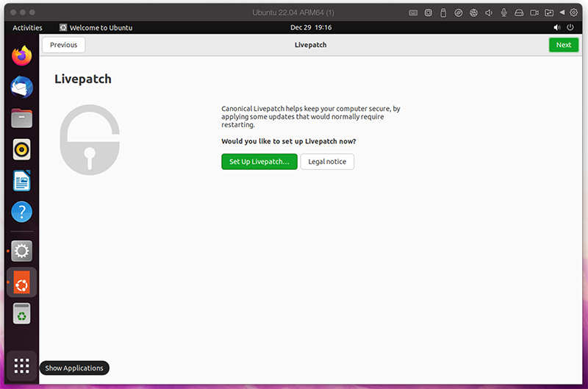This screenshot has height=389, width=588.
Task: Click the keyboard icon in the VM title bar
Action: coord(413,13)
